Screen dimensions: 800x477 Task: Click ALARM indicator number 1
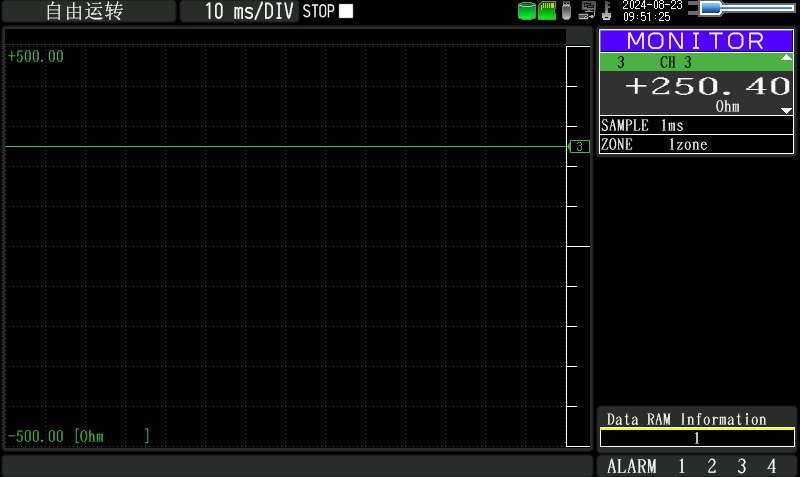coord(682,466)
